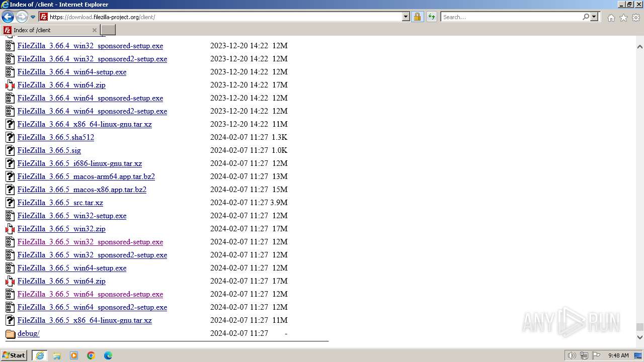This screenshot has width=644, height=362.
Task: Download FileZilla_3.66.5_win64.zip
Action: [61, 281]
